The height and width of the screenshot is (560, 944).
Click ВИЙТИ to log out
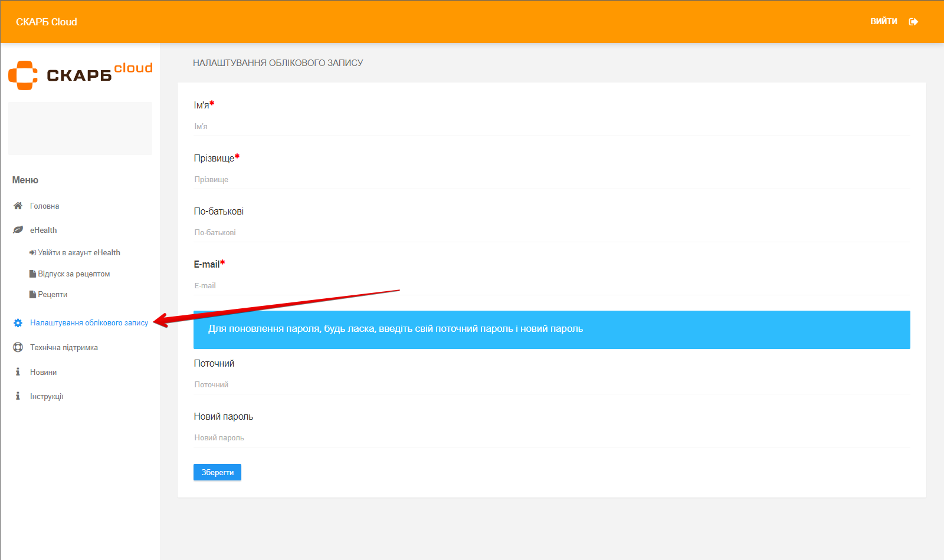pos(883,21)
